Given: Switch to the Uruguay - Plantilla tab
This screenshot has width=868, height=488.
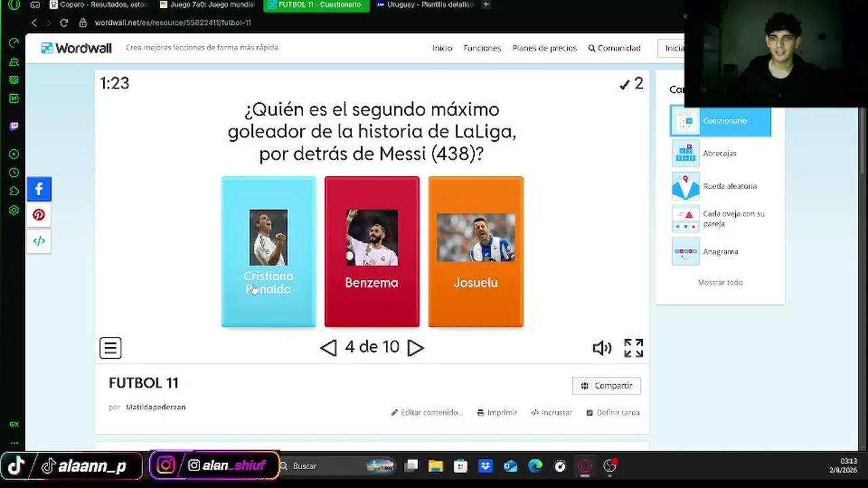Looking at the screenshot, I should click(425, 5).
